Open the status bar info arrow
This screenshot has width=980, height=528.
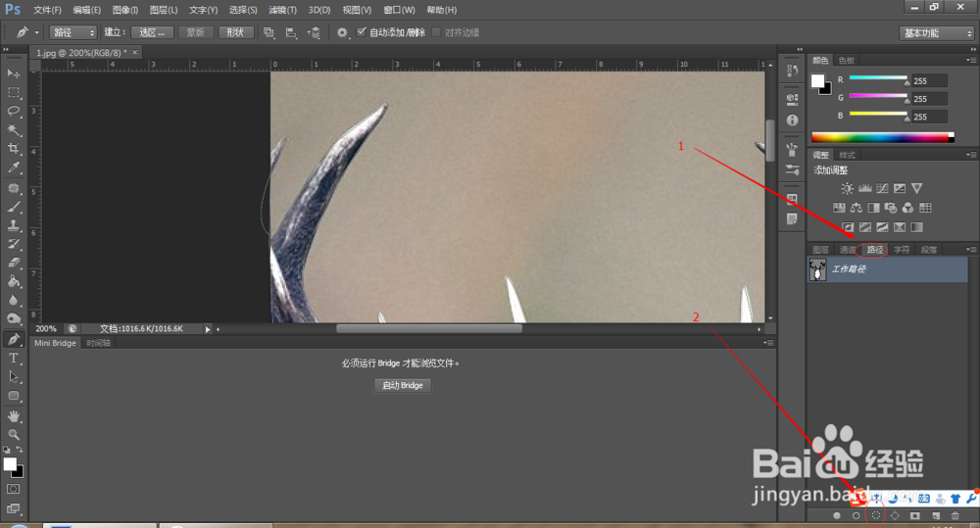pos(208,329)
